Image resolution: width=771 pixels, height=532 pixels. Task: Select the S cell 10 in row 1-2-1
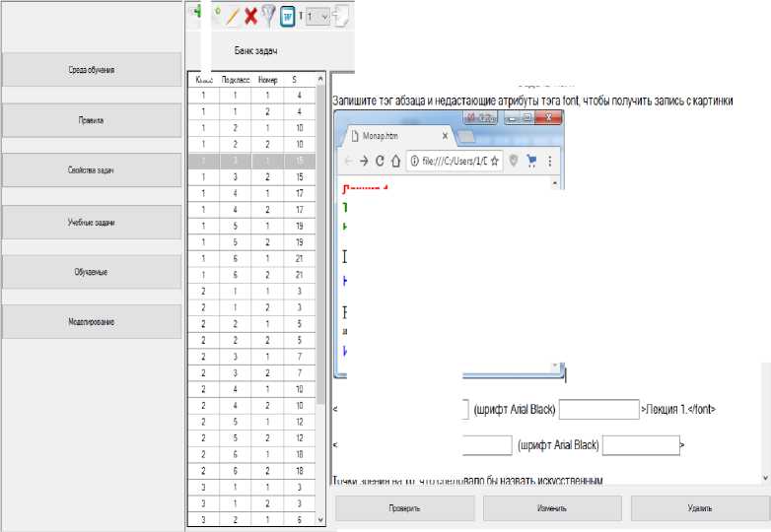click(300, 128)
